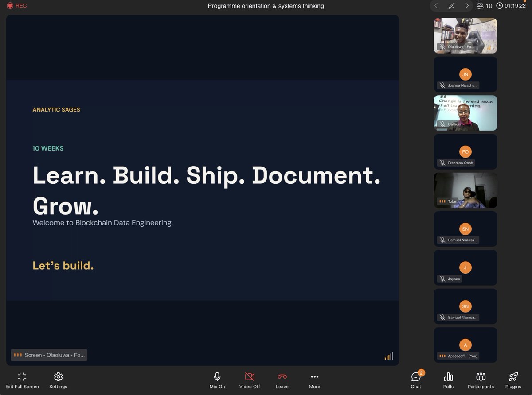Click the JN avatar circle
Image resolution: width=532 pixels, height=395 pixels.
coord(465,74)
